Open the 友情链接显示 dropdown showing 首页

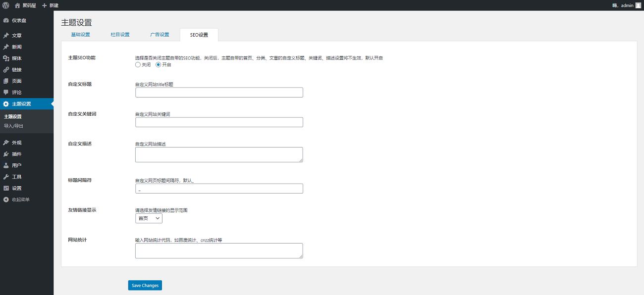[x=149, y=218]
